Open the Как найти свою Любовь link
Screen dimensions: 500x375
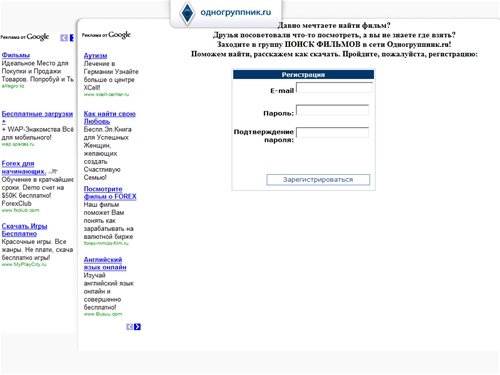(110, 117)
